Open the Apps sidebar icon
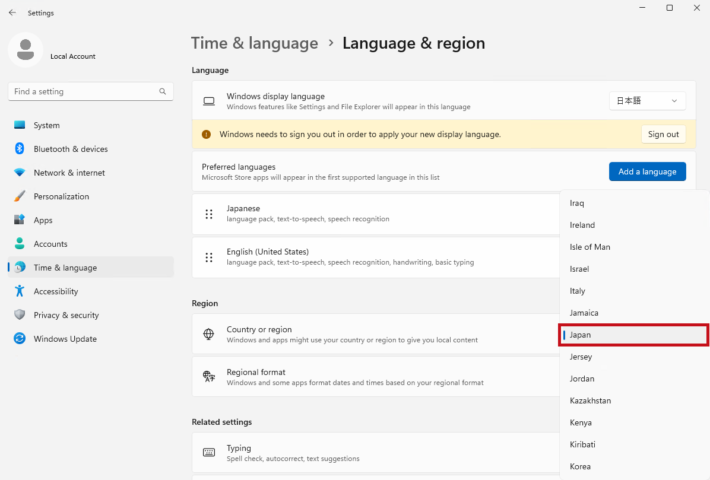The height and width of the screenshot is (480, 710). [19, 220]
